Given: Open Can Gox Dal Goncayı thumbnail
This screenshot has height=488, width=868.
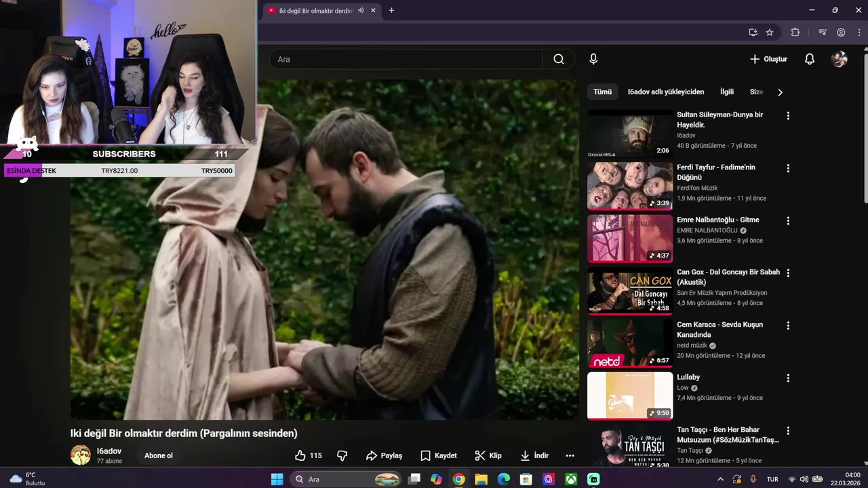Looking at the screenshot, I should [x=630, y=291].
